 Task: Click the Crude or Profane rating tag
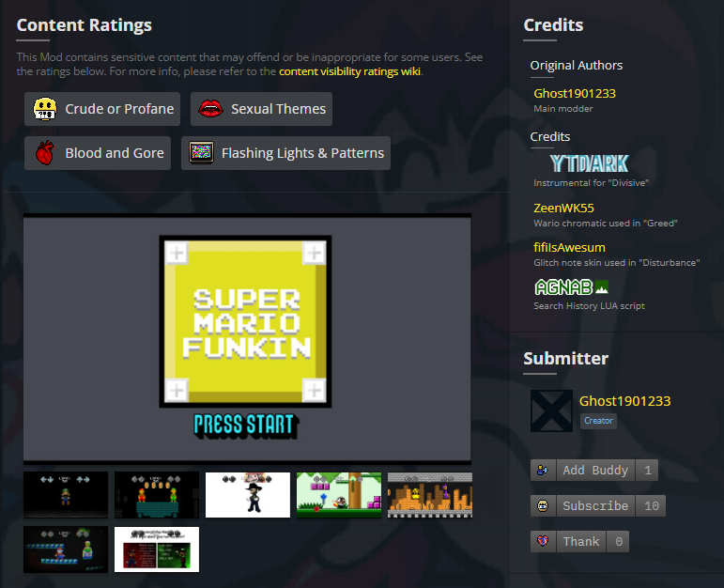coord(102,109)
